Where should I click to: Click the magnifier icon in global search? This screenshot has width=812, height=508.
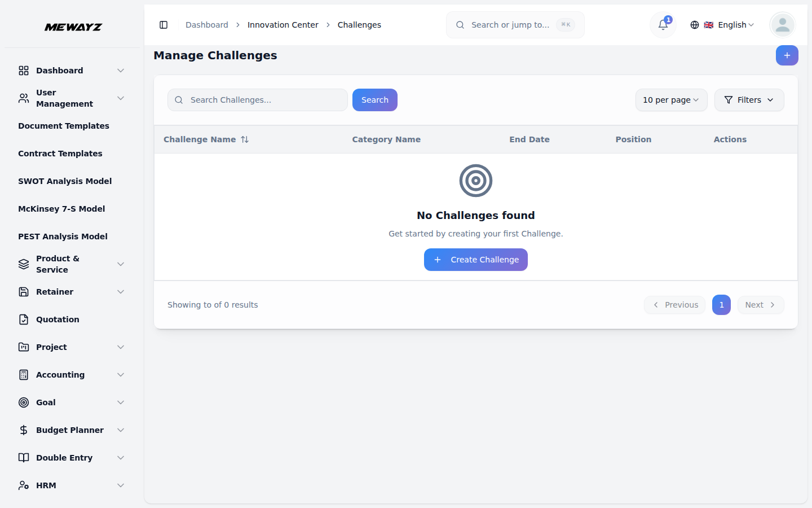(460, 25)
